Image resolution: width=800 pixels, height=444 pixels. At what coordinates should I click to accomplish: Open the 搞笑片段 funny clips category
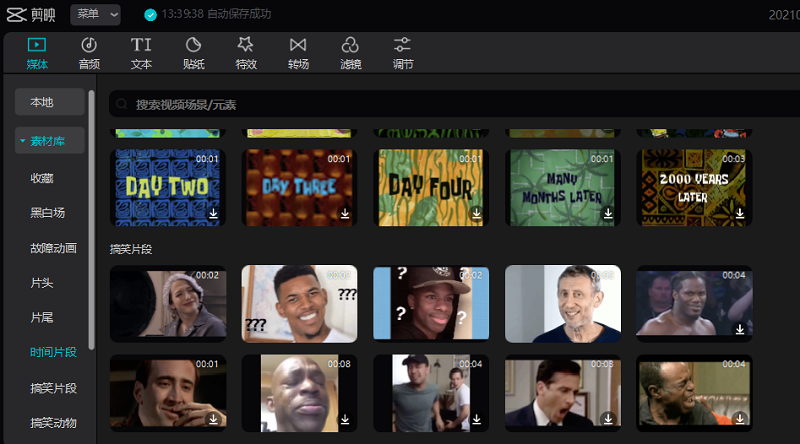pos(54,388)
